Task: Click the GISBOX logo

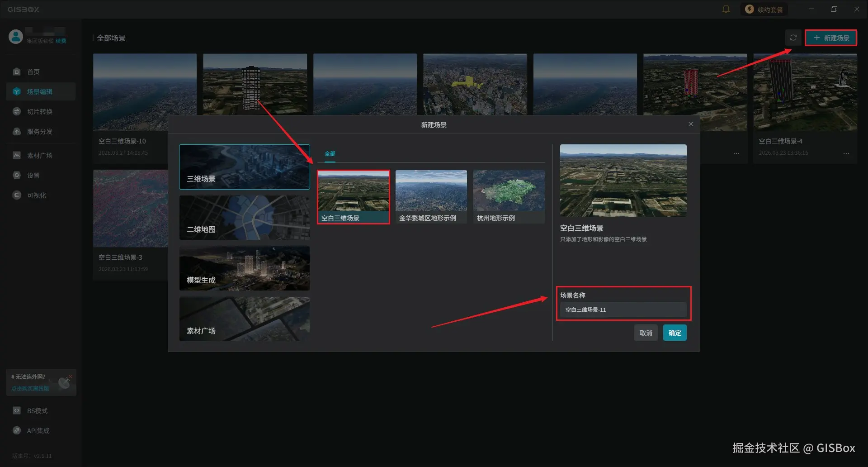Action: coord(24,9)
